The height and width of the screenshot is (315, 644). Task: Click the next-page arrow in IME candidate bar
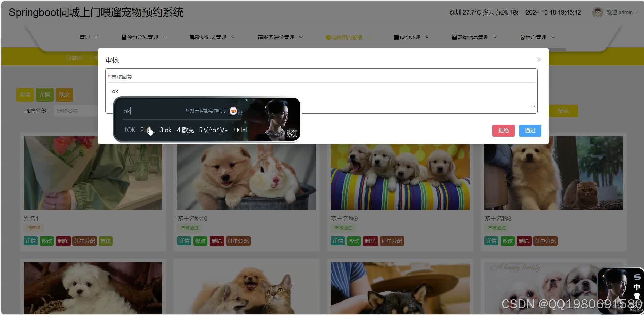(x=239, y=130)
